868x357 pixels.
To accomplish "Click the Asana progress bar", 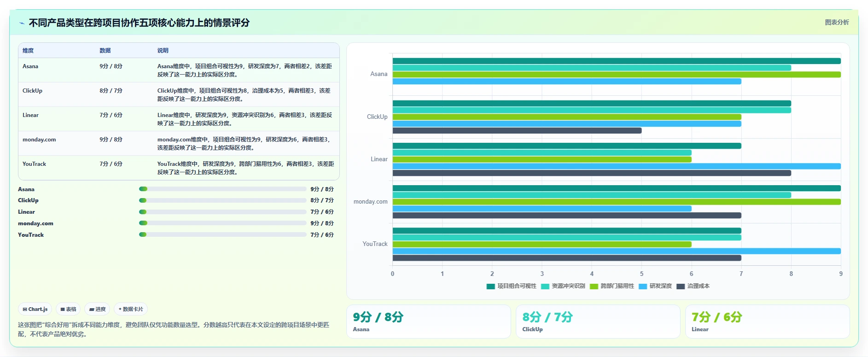I will [x=222, y=189].
